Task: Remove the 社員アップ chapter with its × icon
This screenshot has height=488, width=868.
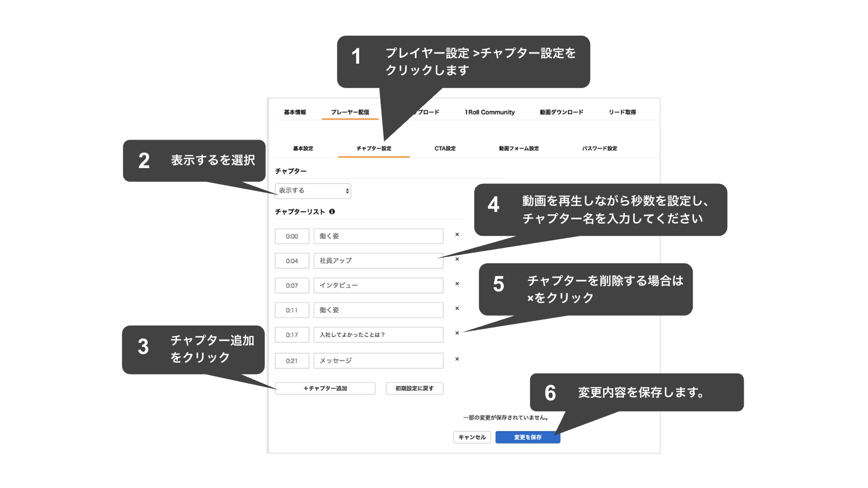Action: point(457,259)
